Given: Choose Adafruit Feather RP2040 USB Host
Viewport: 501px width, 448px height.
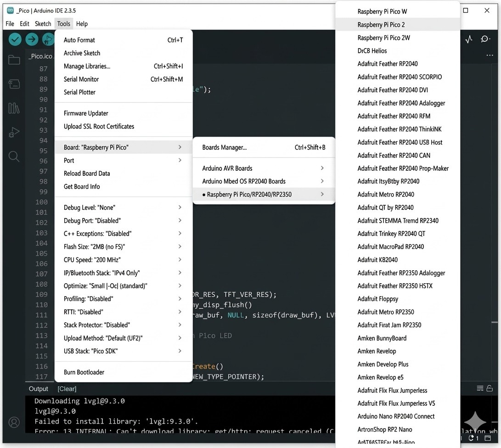Looking at the screenshot, I should tap(398, 142).
